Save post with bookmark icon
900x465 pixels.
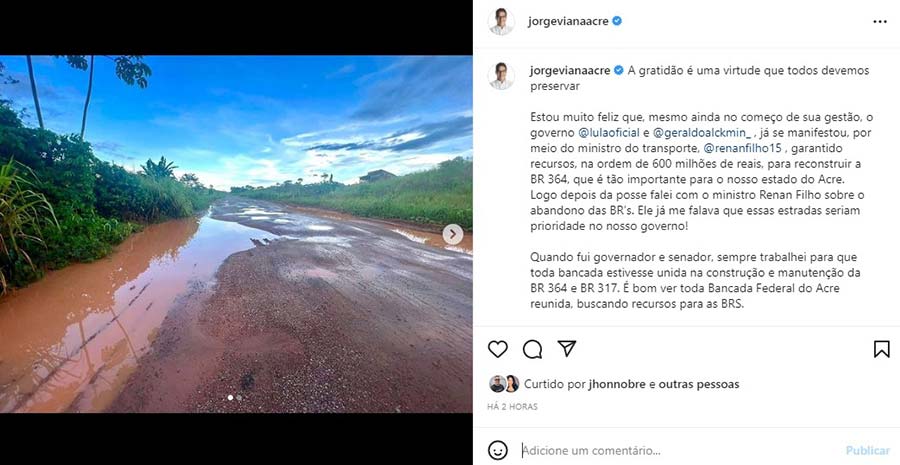click(882, 349)
